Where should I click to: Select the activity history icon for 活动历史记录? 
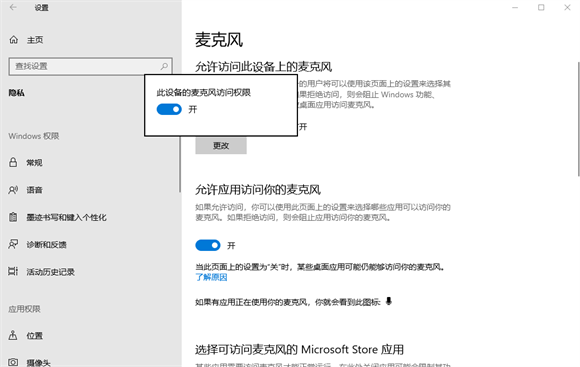point(13,272)
